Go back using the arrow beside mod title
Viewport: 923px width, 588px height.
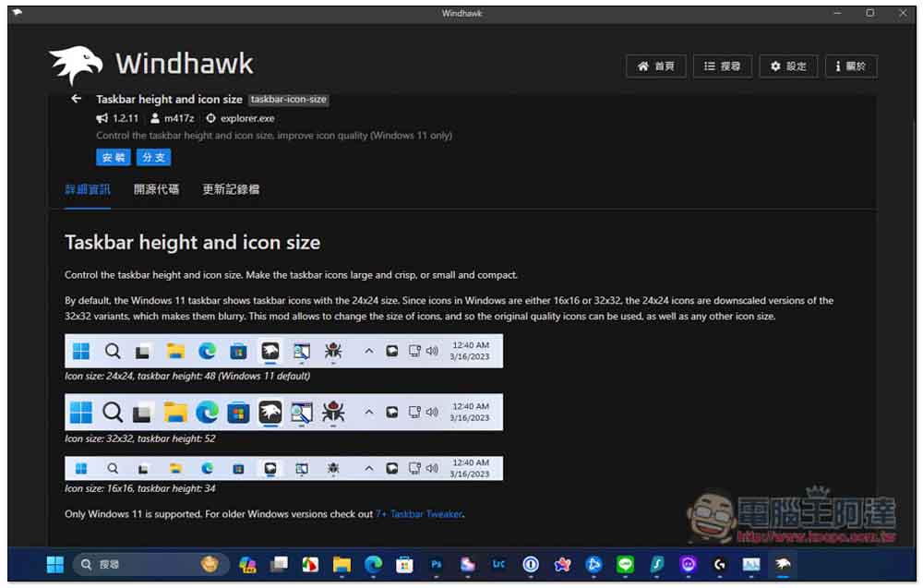coord(76,99)
